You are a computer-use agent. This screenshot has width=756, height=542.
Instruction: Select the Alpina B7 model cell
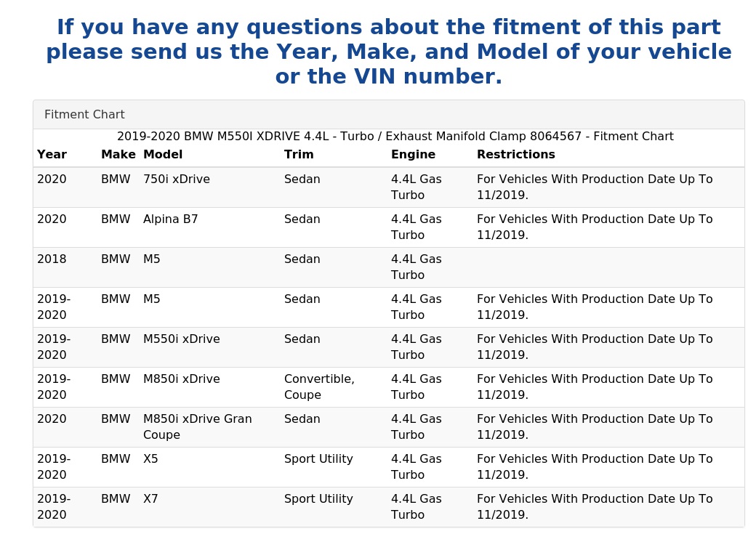pos(171,219)
